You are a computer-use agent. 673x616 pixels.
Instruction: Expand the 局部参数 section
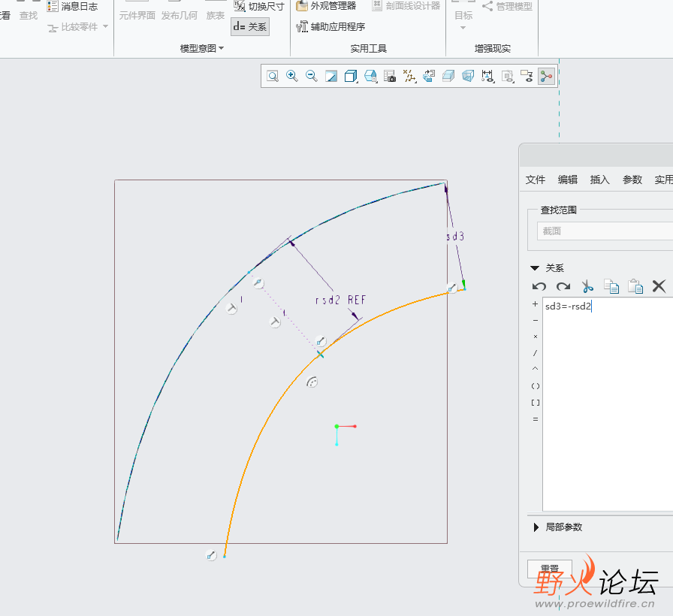536,527
